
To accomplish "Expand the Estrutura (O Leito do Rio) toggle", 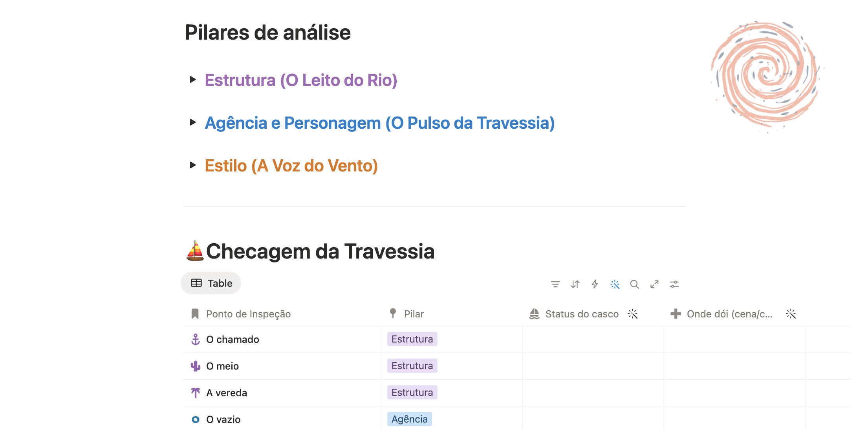I will pos(192,80).
